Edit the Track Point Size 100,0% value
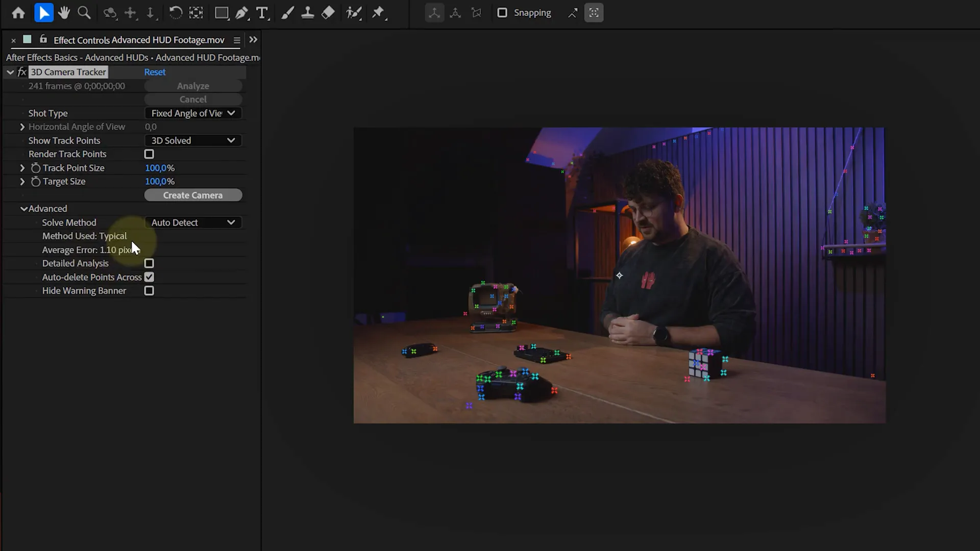This screenshot has width=980, height=551. coord(160,168)
